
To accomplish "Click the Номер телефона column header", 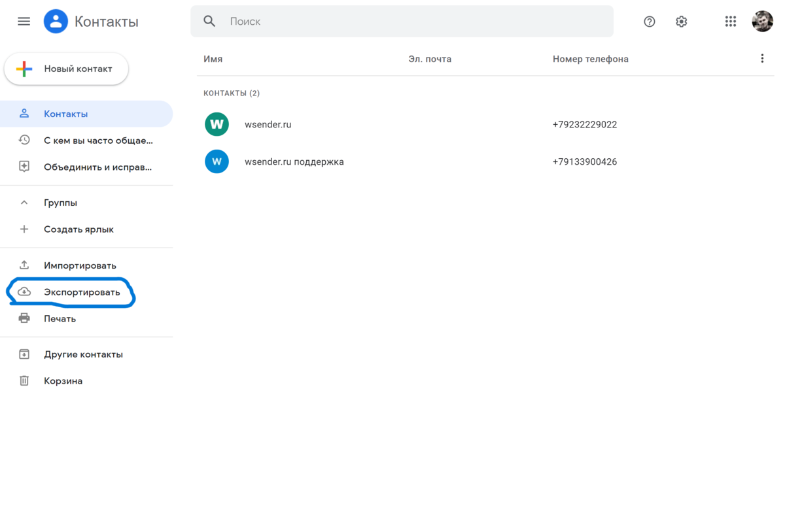I will [x=591, y=59].
